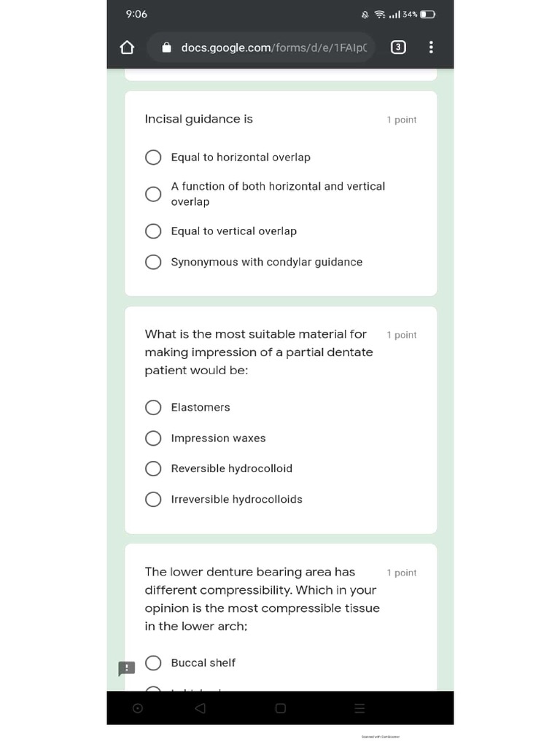560x747 pixels.
Task: Pick "Irreversible hydrocolloids" radio button
Action: pos(153,499)
